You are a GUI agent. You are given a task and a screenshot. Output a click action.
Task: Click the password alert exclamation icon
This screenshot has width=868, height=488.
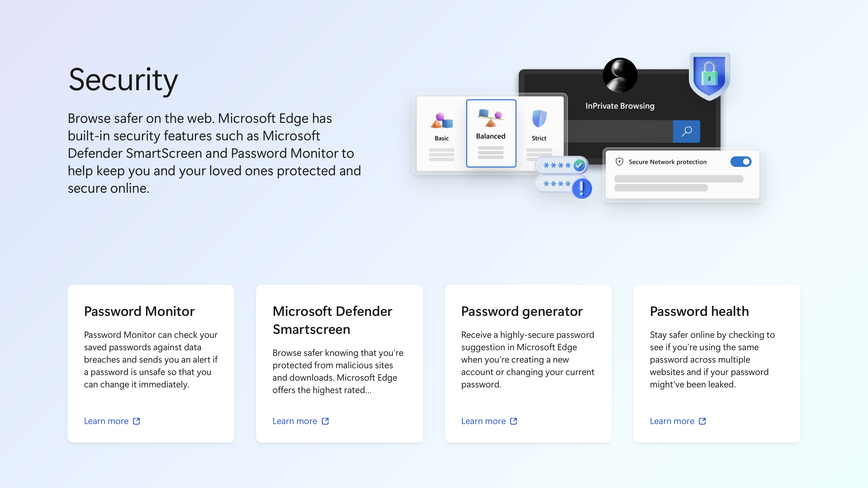[x=582, y=189]
